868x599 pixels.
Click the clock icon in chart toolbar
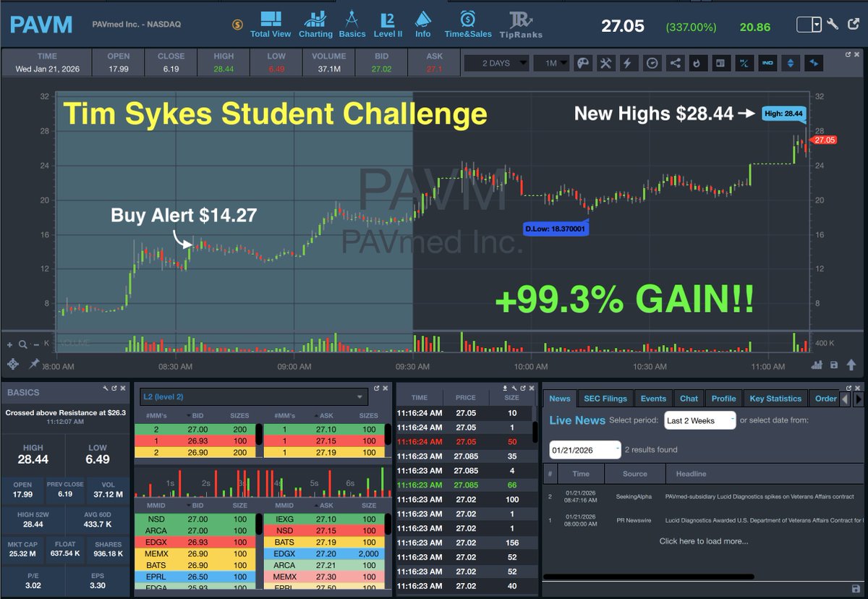pos(652,63)
